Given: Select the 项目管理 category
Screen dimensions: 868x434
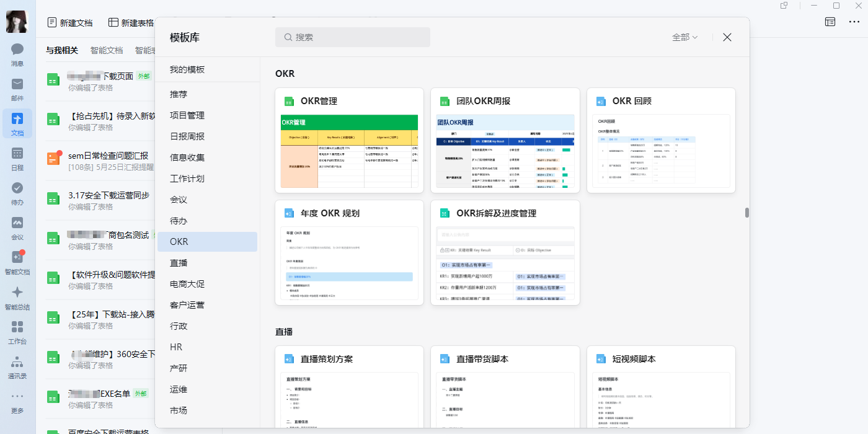Looking at the screenshot, I should point(207,115).
